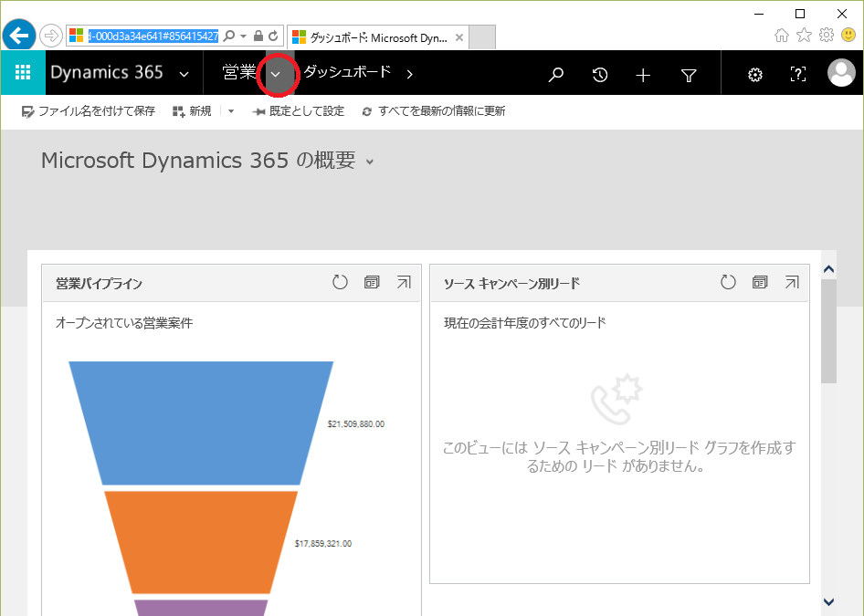The height and width of the screenshot is (616, 864).
Task: Click the $21,509,880.00 funnel value label
Action: pos(356,423)
